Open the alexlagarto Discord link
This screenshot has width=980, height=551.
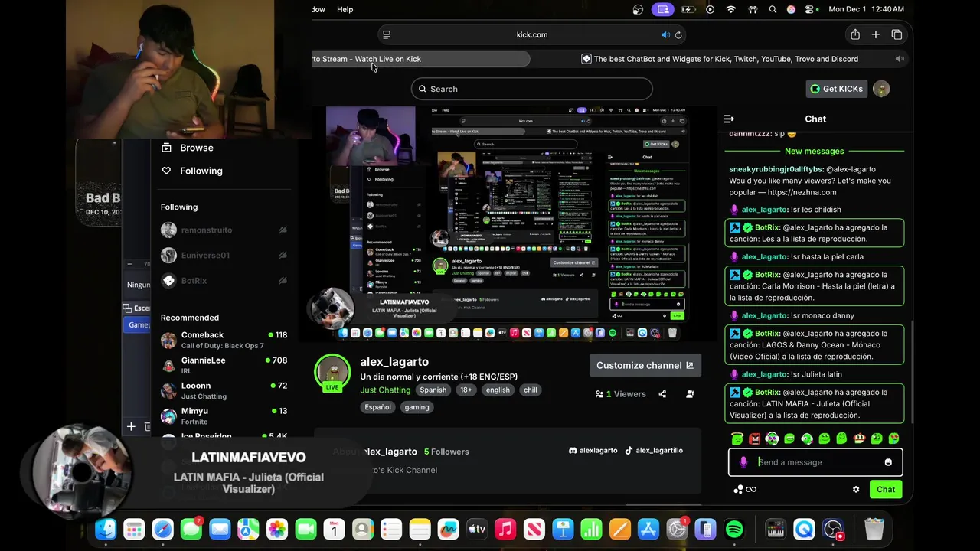(x=593, y=451)
